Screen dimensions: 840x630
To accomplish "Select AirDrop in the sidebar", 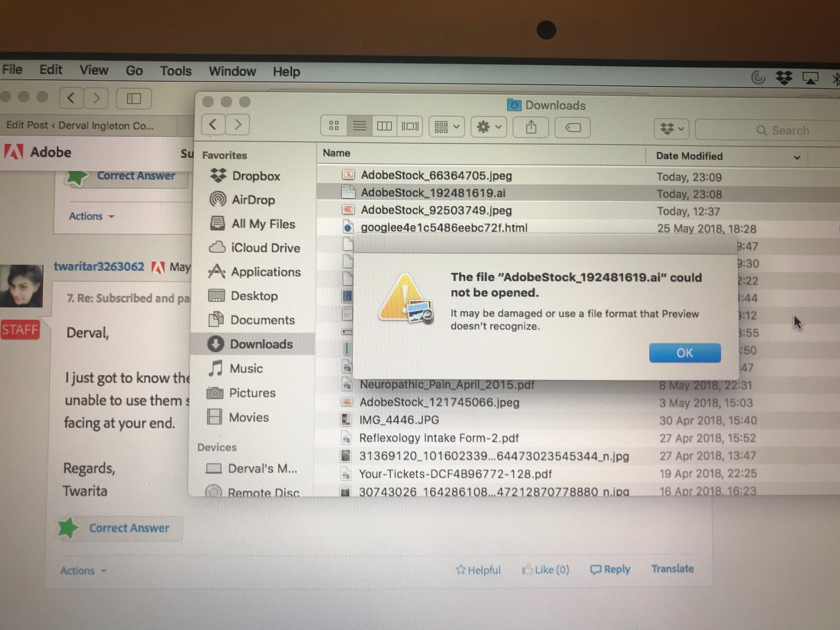I will point(253,200).
